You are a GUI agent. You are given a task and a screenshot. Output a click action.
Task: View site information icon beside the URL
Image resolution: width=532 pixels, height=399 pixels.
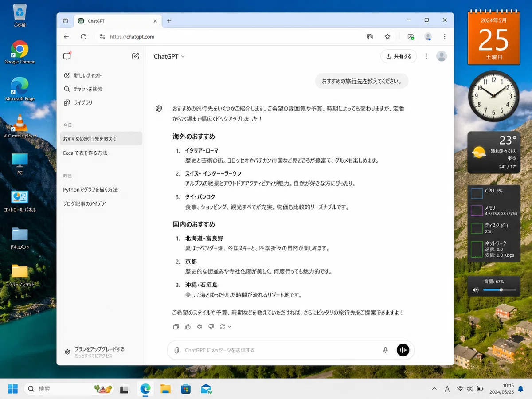click(102, 37)
